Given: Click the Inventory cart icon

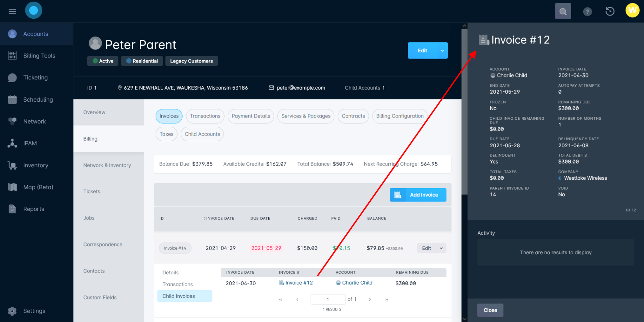Looking at the screenshot, I should click(12, 165).
